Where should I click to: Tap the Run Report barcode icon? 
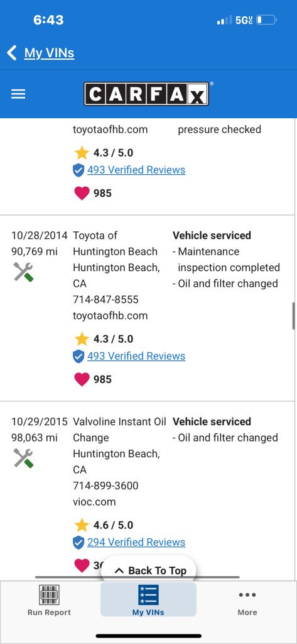[x=49, y=595]
